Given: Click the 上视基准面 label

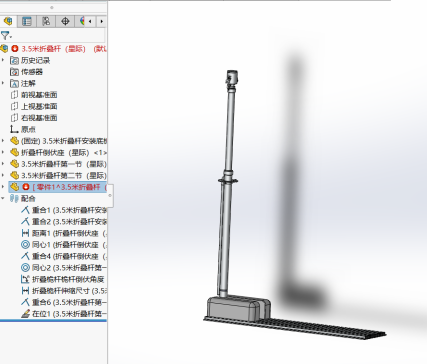Looking at the screenshot, I should click(39, 106).
